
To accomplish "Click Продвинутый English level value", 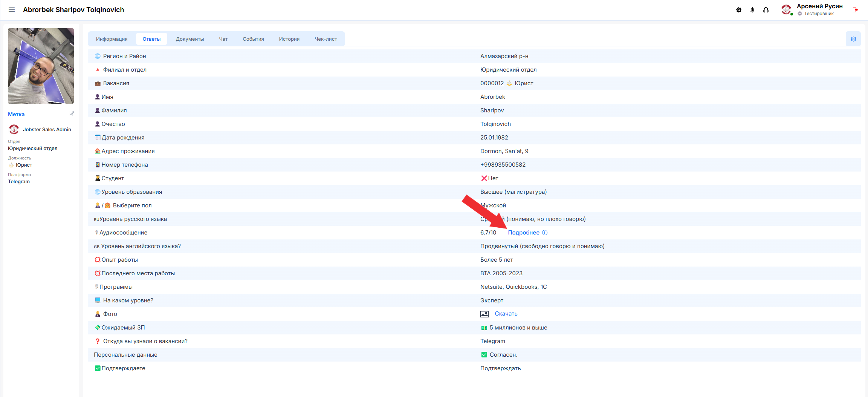I will [542, 246].
